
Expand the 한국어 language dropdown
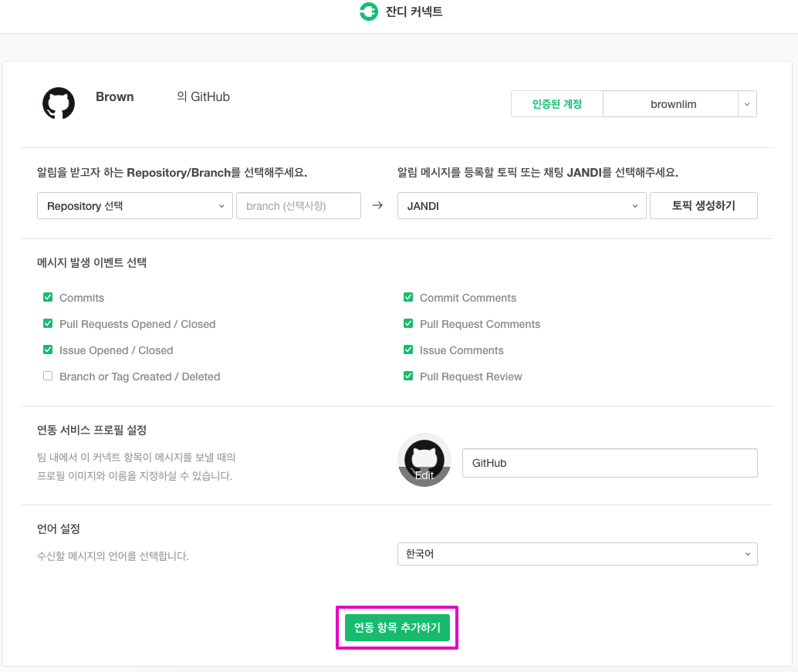coord(577,554)
